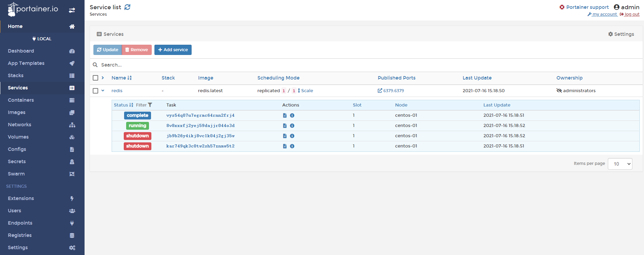Click the portainer.io logo
The width and height of the screenshot is (644, 255).
(x=33, y=9)
